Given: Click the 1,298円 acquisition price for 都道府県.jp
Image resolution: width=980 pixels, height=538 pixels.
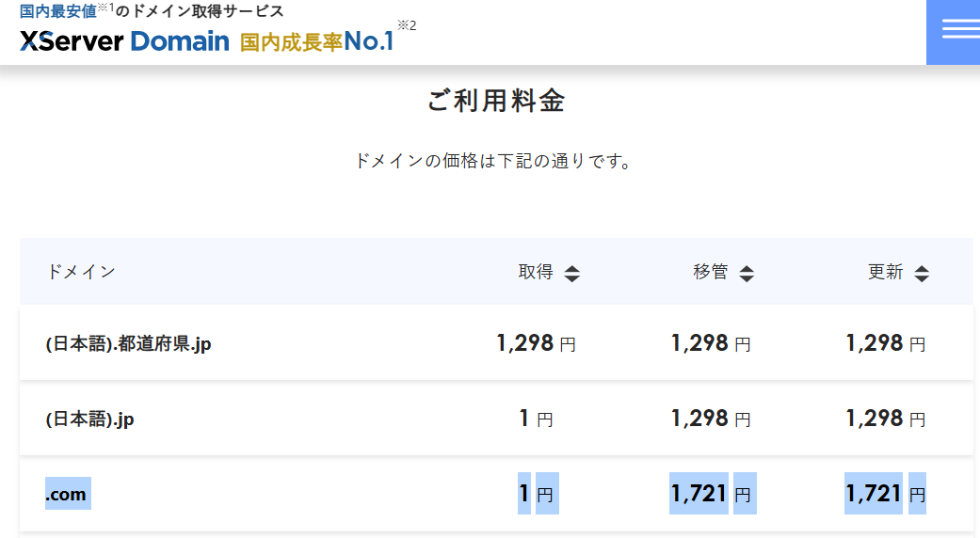Looking at the screenshot, I should click(536, 343).
